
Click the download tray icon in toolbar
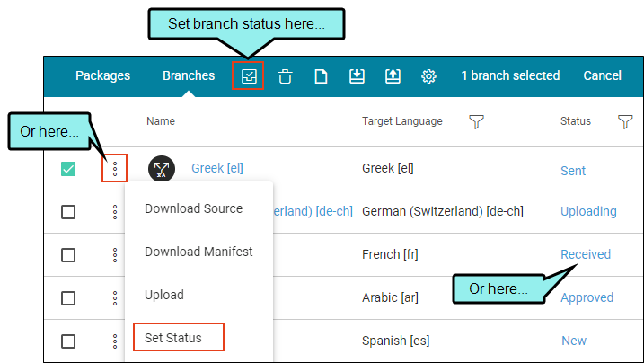357,76
